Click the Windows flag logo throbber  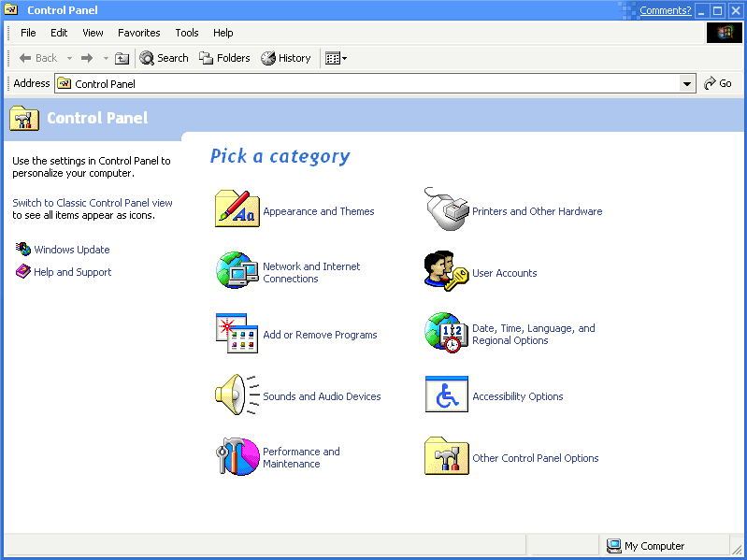725,33
